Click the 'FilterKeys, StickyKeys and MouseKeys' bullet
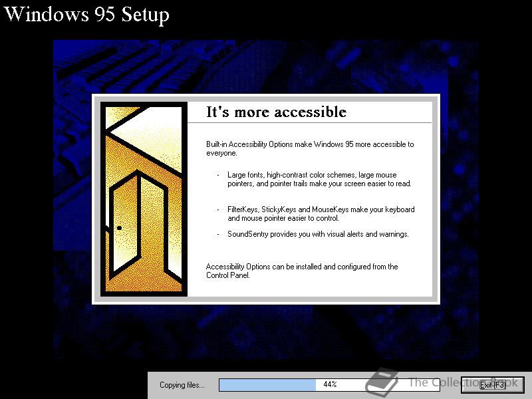This screenshot has width=532, height=399. click(321, 213)
